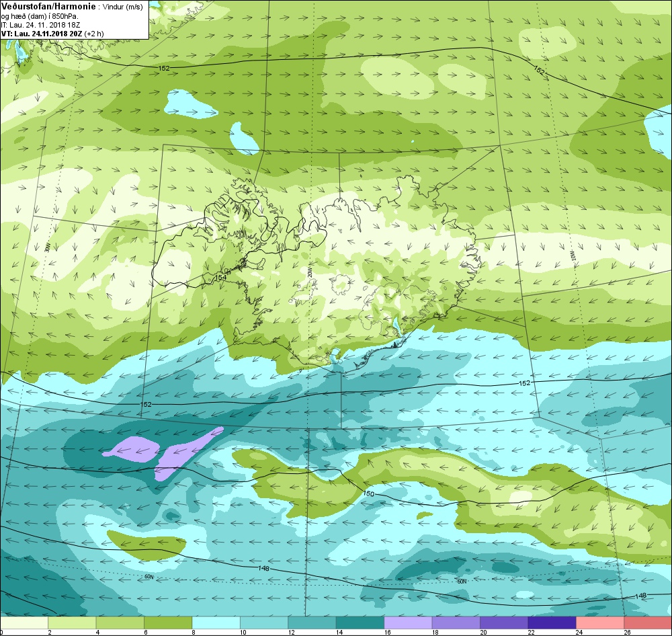Select the right '60N' latitude label
The height and width of the screenshot is (636, 672).
[x=462, y=582]
